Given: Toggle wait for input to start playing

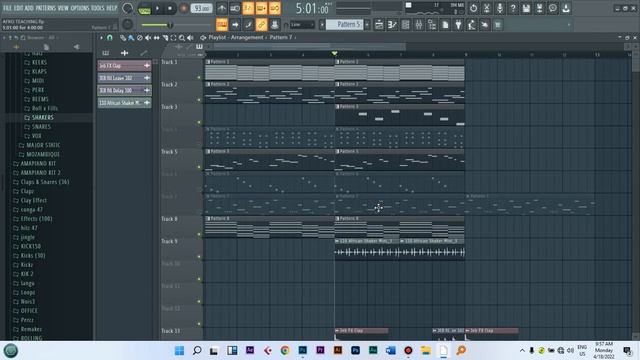Looking at the screenshot, I should tap(235, 8).
